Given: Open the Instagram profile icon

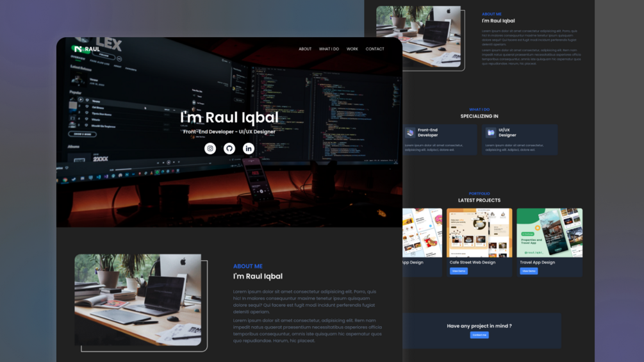Looking at the screenshot, I should pos(210,149).
